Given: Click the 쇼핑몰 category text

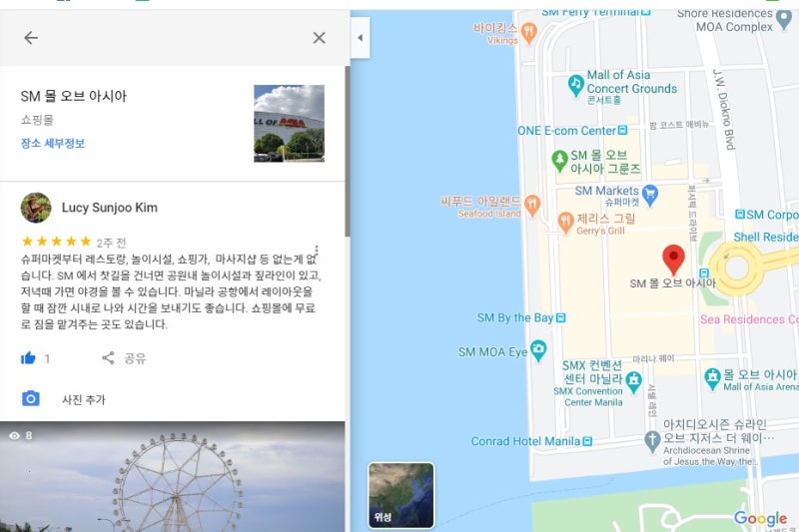Looking at the screenshot, I should (37, 120).
